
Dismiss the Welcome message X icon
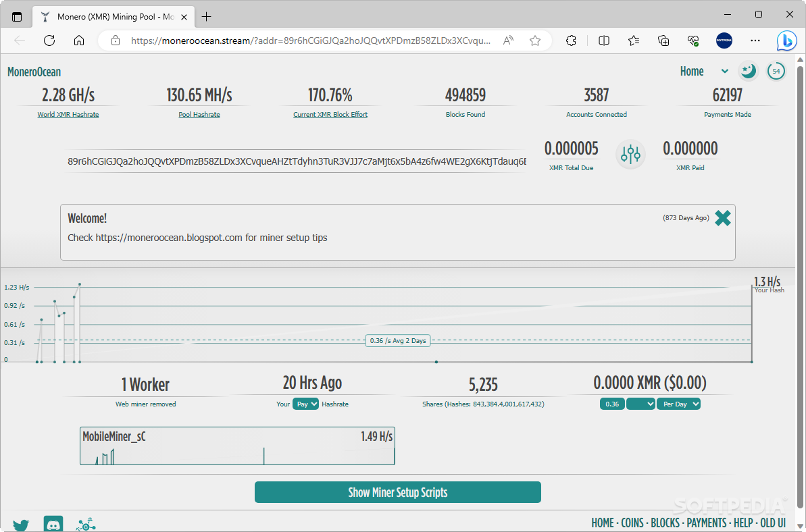(x=723, y=218)
